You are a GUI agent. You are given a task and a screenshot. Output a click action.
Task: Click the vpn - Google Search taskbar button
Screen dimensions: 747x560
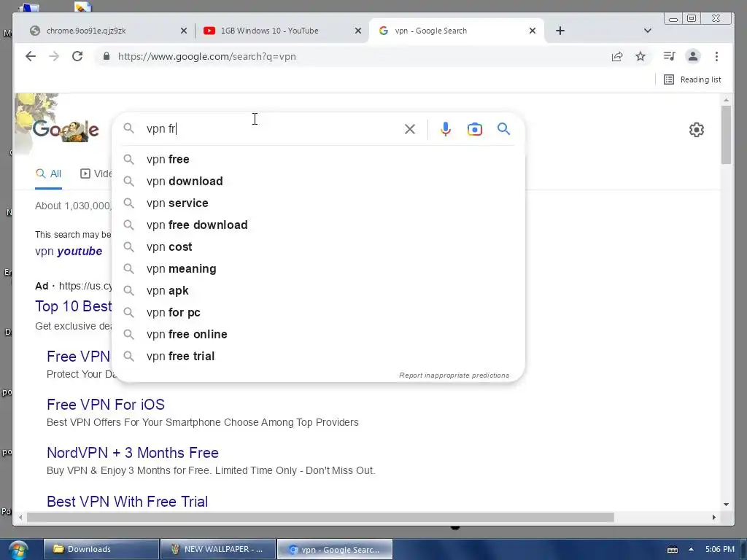point(334,549)
